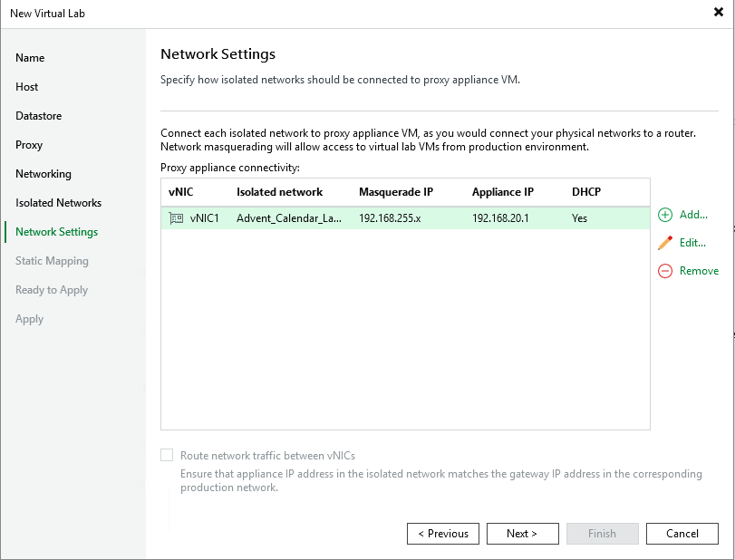
Task: Select the Advent_Calendar_La... network row
Action: [289, 218]
